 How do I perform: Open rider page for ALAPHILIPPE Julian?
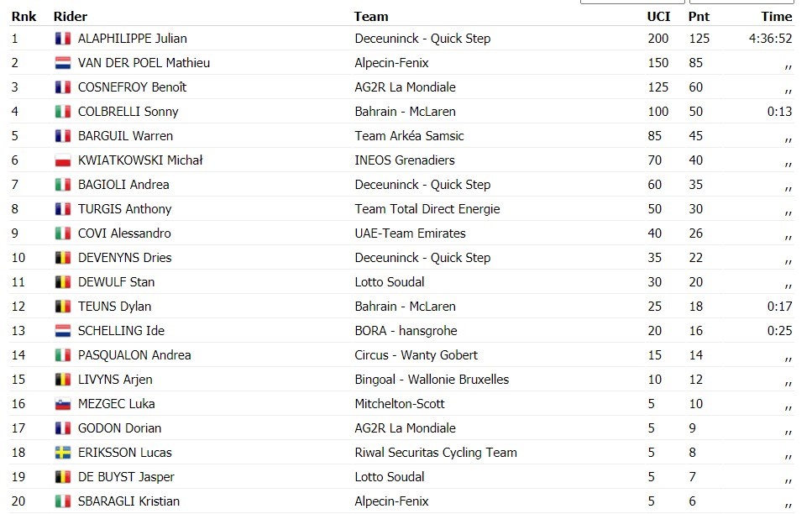click(x=133, y=39)
